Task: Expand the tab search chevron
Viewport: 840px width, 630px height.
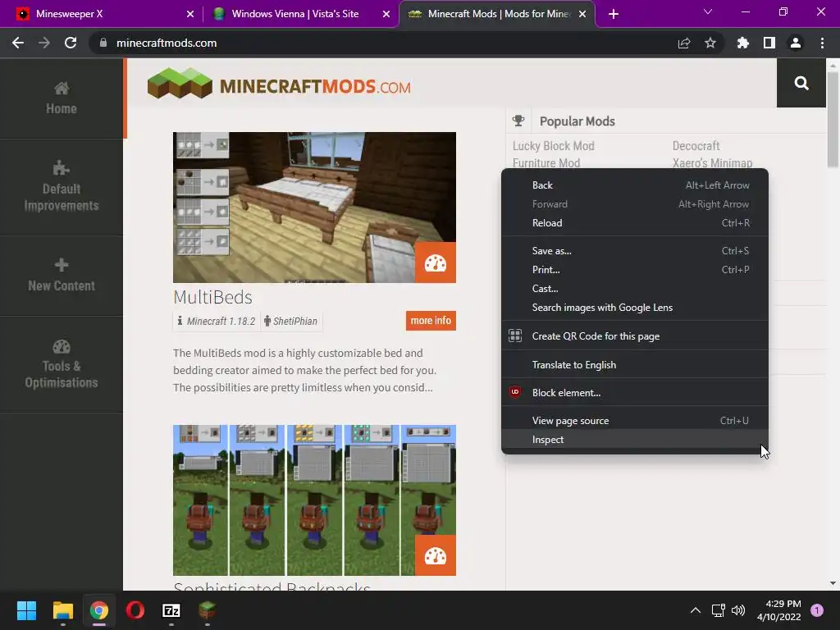Action: (x=708, y=11)
